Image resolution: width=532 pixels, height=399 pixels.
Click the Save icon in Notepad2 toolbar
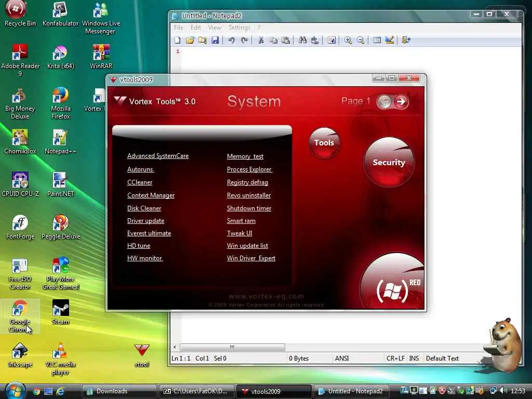pyautogui.click(x=215, y=40)
